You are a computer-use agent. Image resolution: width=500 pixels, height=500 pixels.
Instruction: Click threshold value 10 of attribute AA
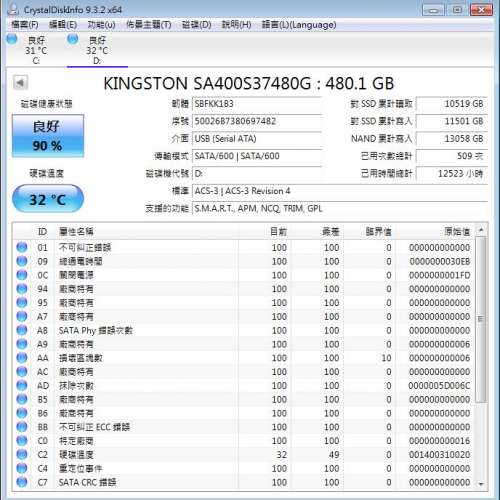tap(386, 358)
